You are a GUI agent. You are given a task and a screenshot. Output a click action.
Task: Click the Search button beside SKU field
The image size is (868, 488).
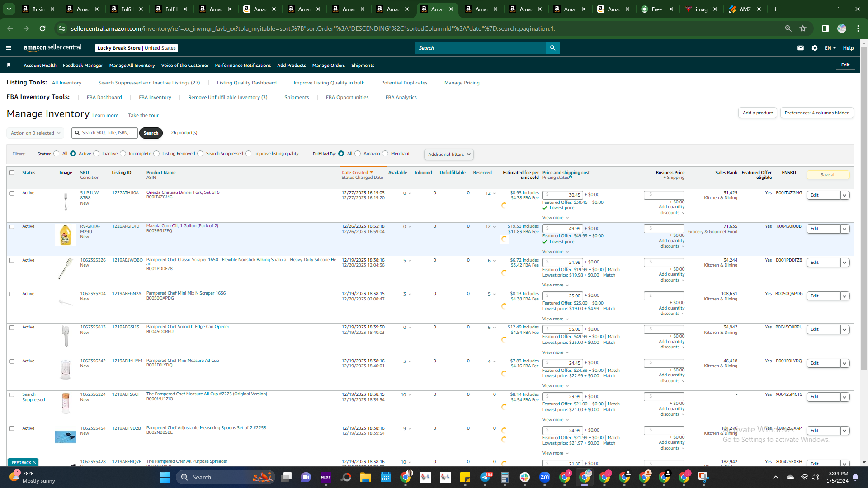click(151, 133)
